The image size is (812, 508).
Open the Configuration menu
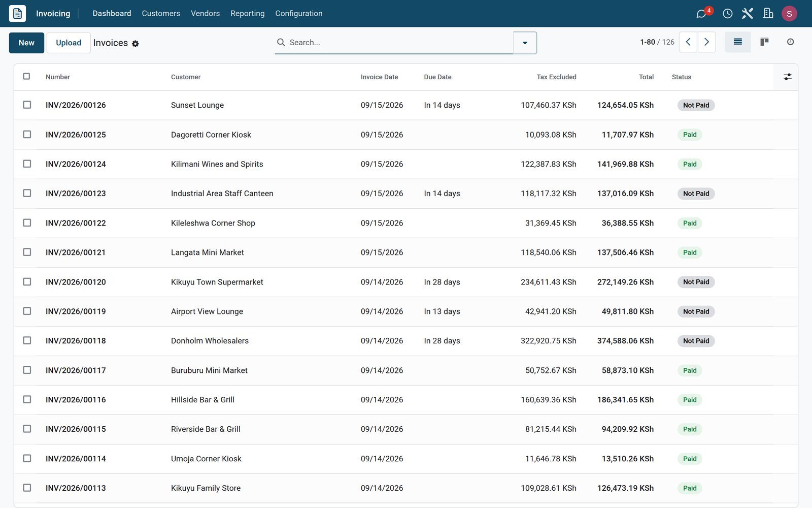click(298, 13)
